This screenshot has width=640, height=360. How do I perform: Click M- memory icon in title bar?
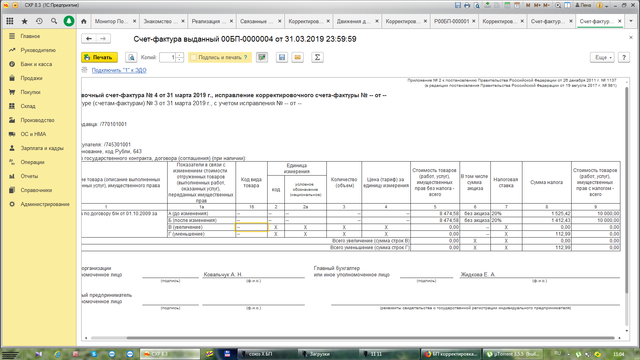coord(547,5)
